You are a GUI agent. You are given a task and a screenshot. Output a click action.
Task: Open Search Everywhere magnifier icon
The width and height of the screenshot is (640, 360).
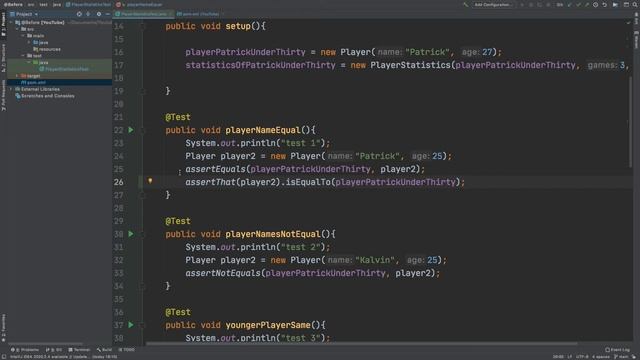tap(635, 4)
